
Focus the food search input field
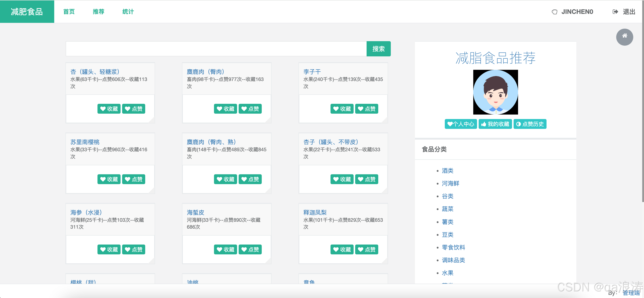216,49
